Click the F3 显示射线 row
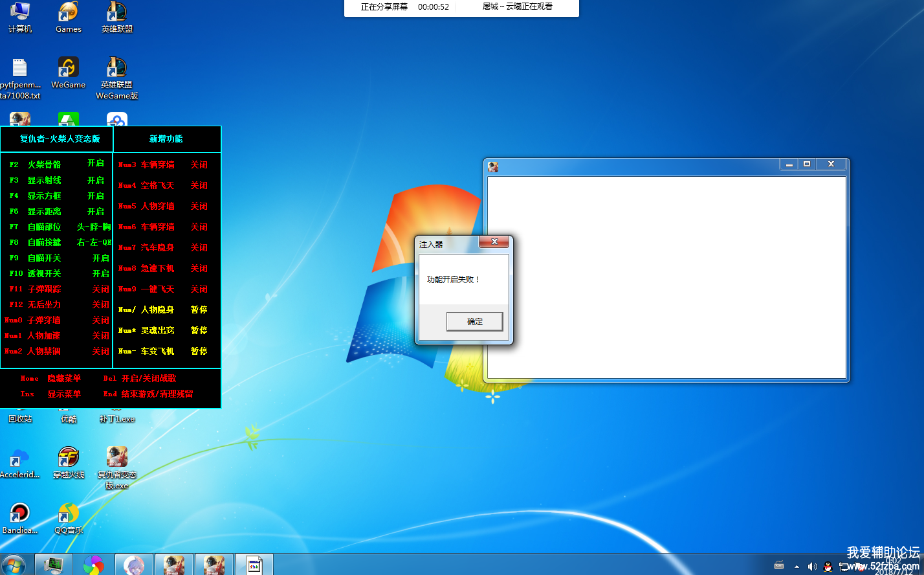924x575 pixels. coord(56,180)
